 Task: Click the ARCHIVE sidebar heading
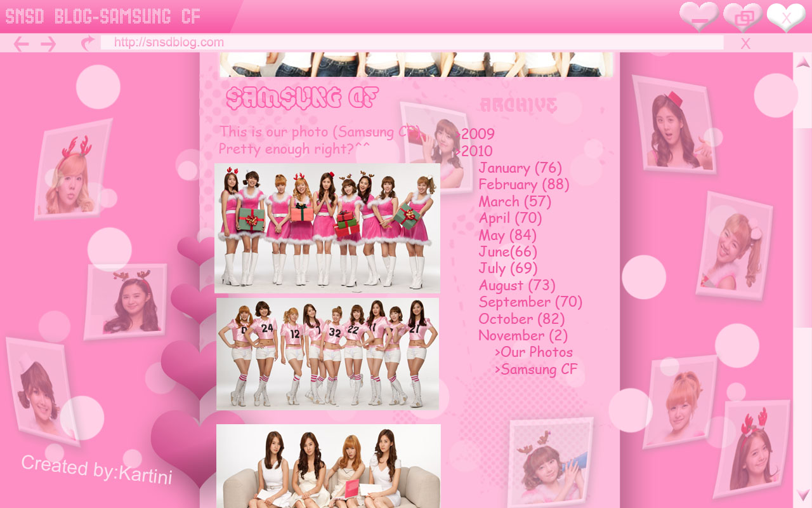(518, 105)
